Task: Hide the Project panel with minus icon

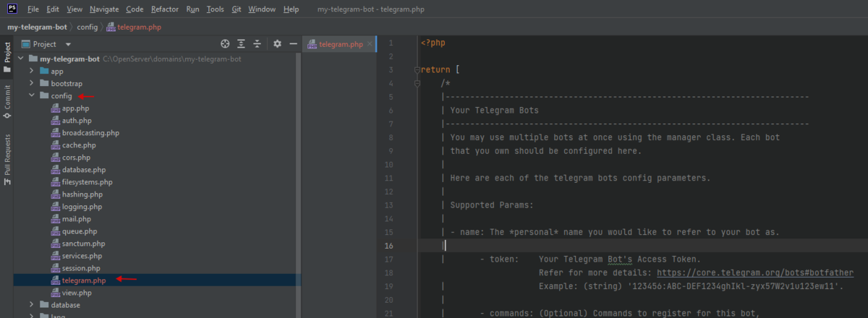Action: [293, 44]
